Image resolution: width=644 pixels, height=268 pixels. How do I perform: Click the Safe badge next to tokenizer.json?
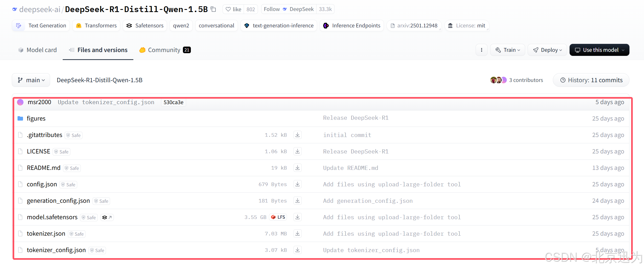(77, 234)
